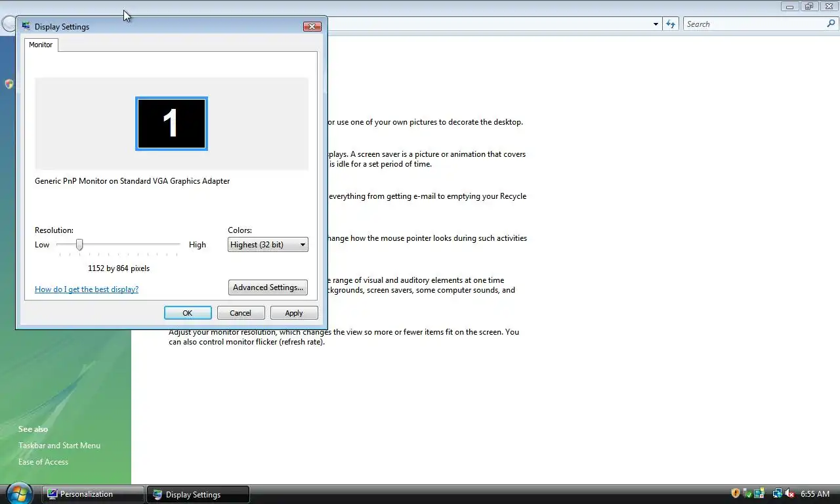Viewport: 840px width, 504px height.
Task: Minimize the Personalization window
Action: 790,6
